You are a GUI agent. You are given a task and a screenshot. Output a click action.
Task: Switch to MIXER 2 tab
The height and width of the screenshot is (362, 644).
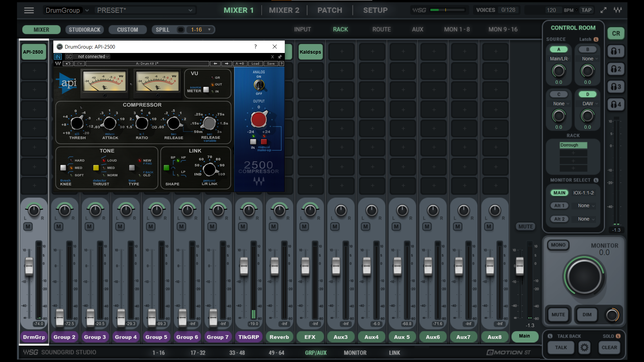click(284, 10)
